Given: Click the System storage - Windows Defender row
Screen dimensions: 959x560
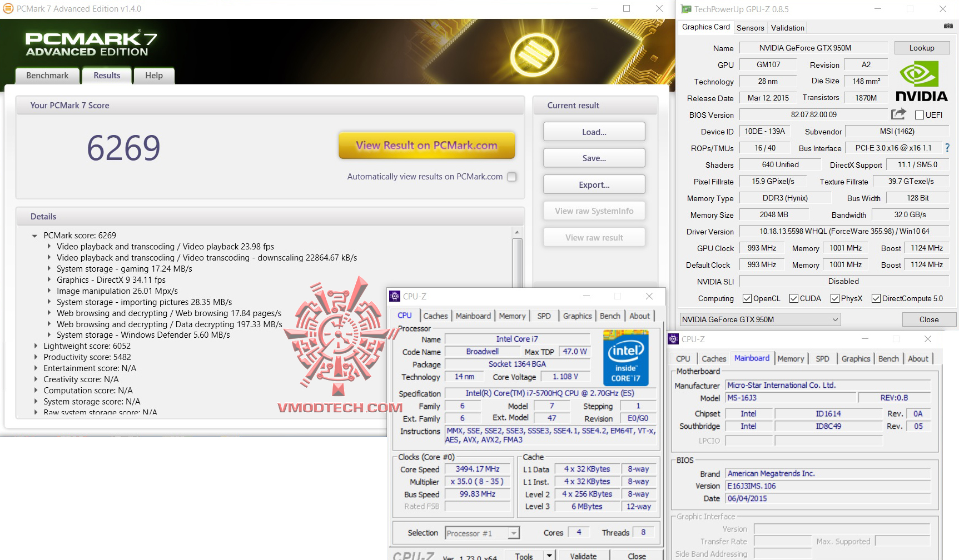Looking at the screenshot, I should (x=143, y=335).
